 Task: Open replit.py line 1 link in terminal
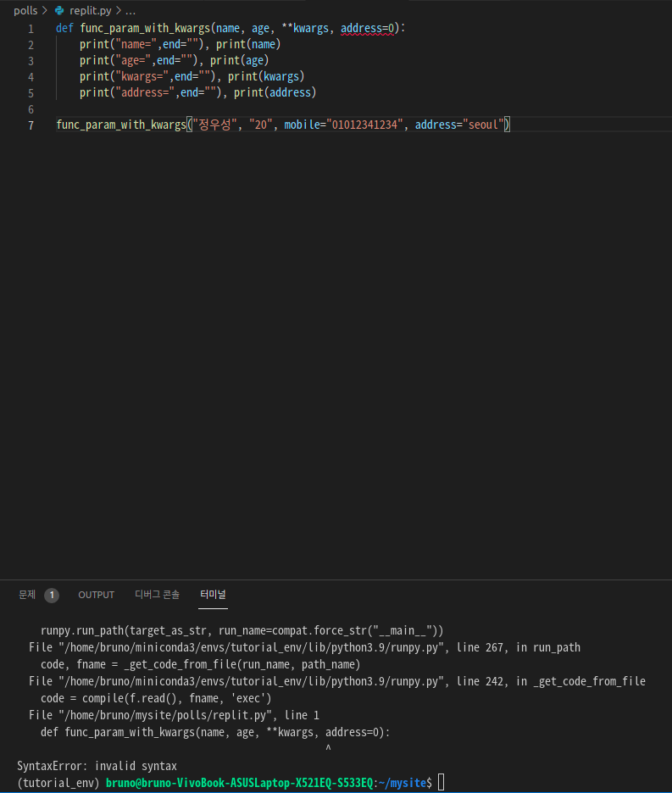coord(174,716)
